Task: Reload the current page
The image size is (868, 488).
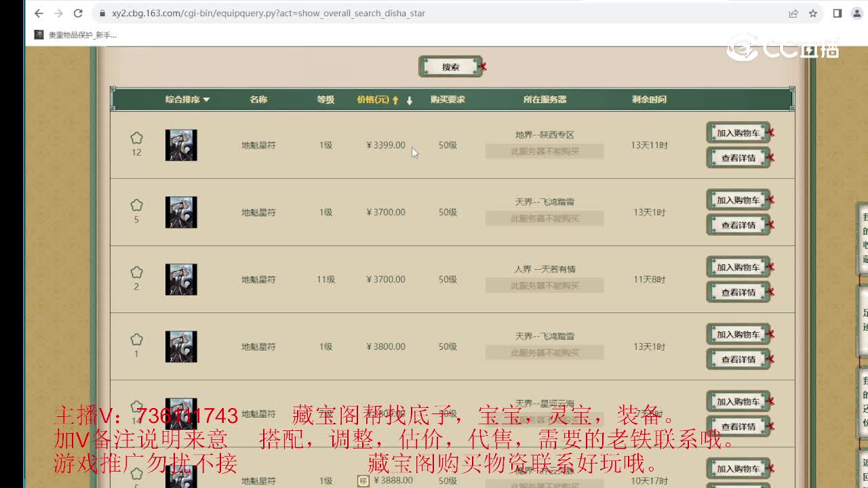Action: (78, 14)
